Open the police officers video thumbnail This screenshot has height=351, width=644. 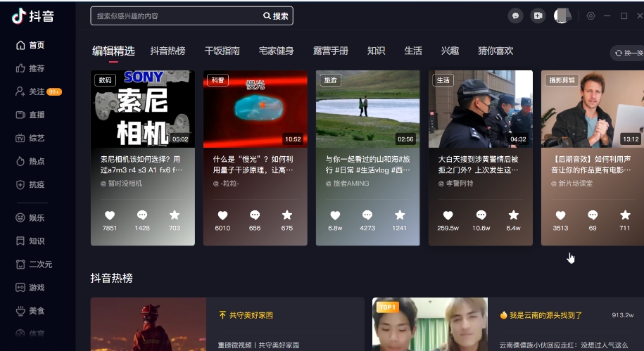coord(481,109)
